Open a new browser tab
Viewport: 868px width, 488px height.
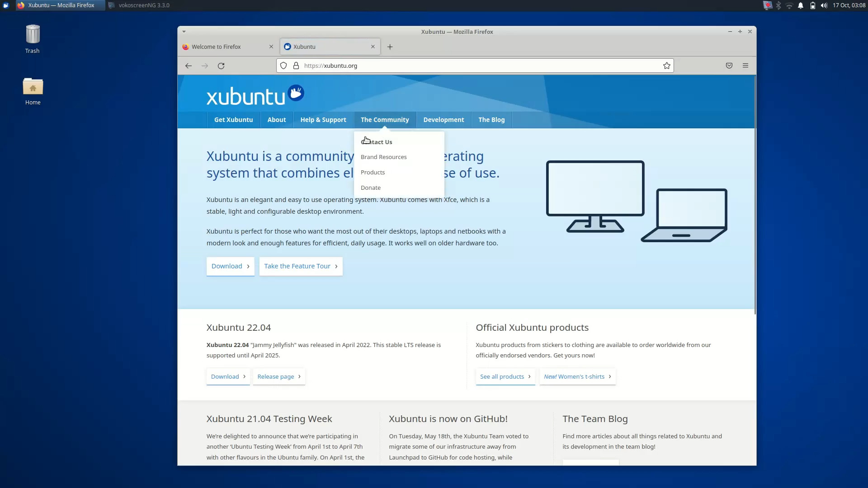click(390, 47)
